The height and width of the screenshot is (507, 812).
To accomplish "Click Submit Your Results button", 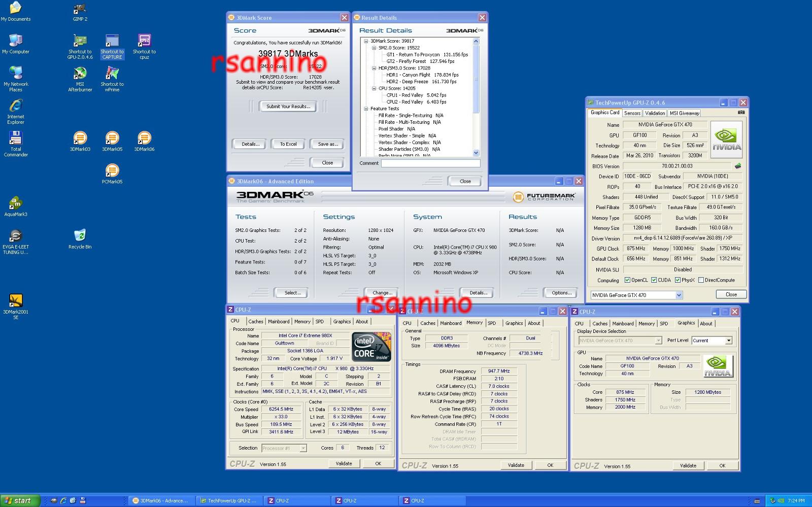I will [288, 107].
